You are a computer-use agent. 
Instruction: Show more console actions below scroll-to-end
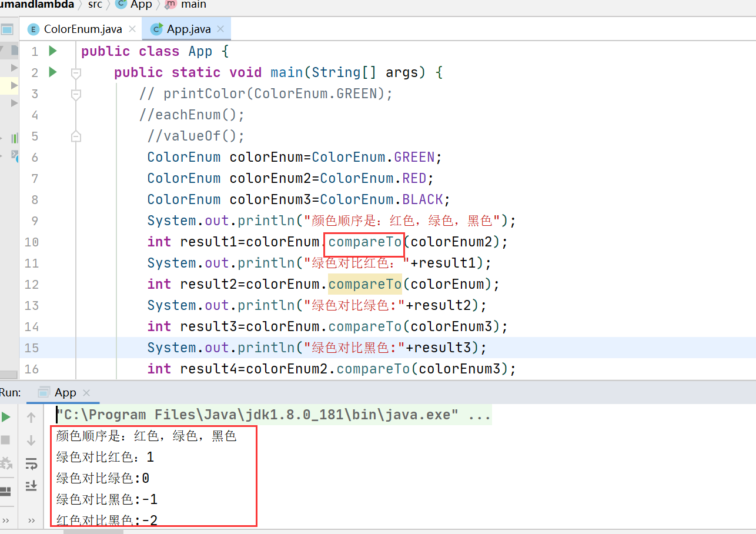click(31, 520)
